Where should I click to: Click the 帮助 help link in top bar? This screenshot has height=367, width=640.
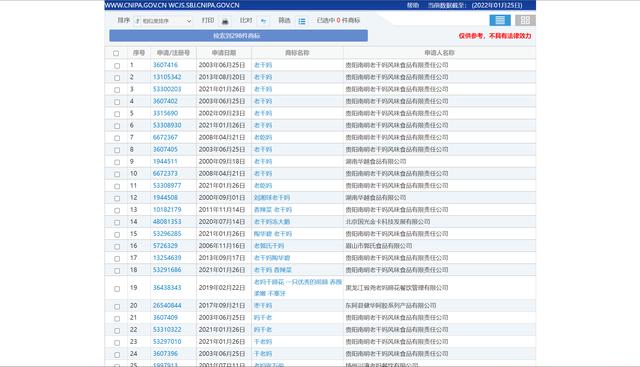413,5
